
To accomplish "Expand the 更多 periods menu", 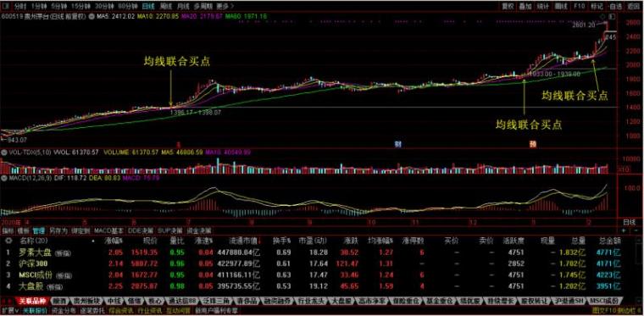I will [225, 6].
